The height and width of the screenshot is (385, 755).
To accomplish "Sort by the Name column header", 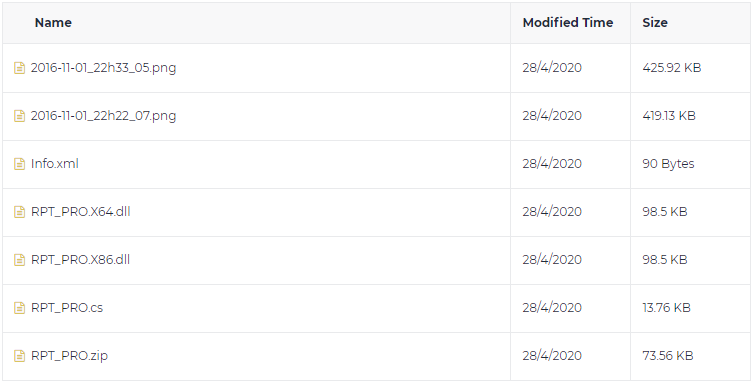I will (53, 23).
